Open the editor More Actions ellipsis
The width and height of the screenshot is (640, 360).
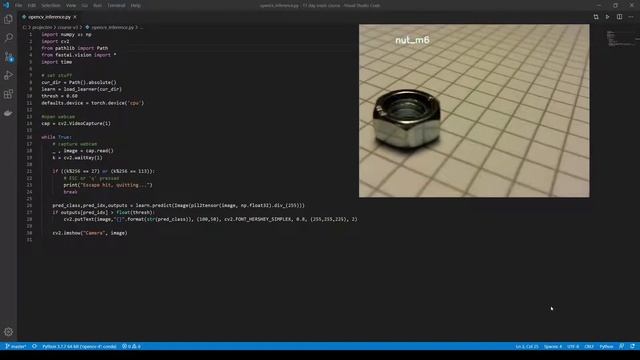(631, 17)
